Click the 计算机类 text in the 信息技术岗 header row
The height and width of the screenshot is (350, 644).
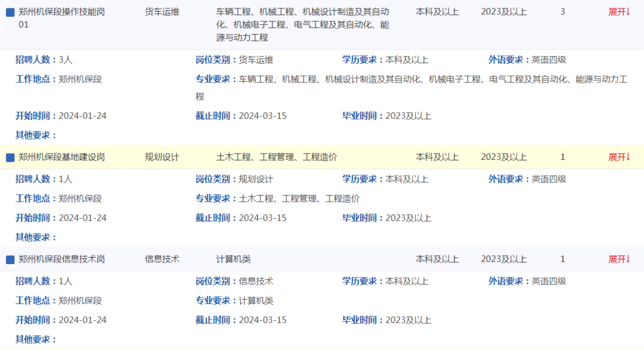[x=233, y=259]
